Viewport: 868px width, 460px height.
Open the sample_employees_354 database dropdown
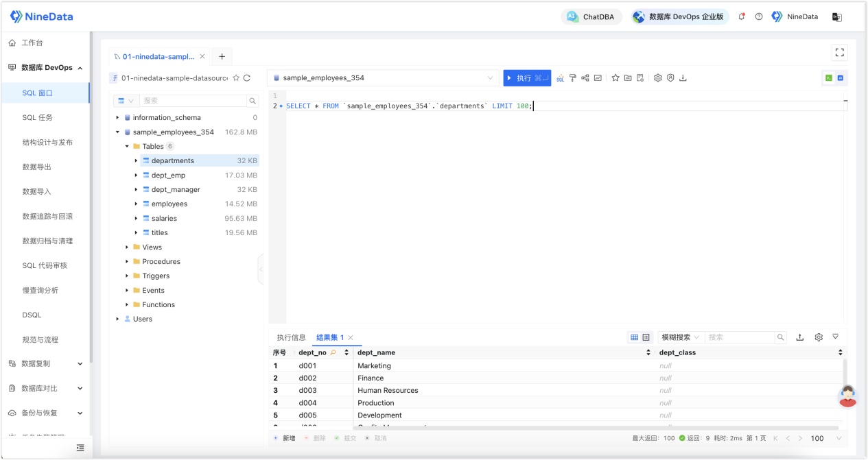point(383,78)
